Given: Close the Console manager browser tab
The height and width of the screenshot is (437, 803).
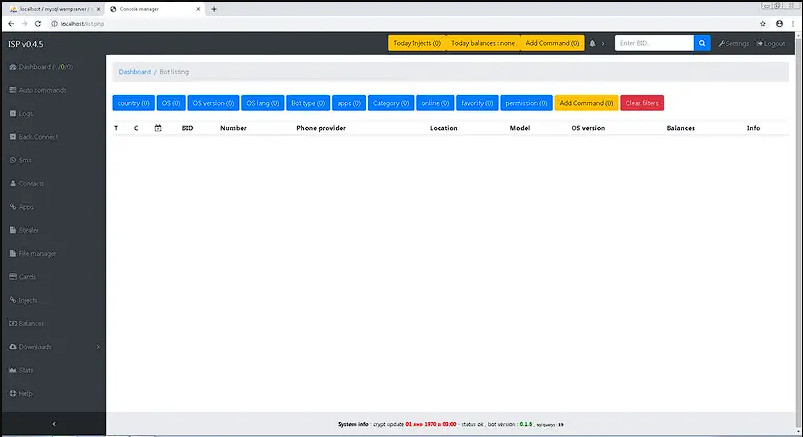Looking at the screenshot, I should coord(198,9).
